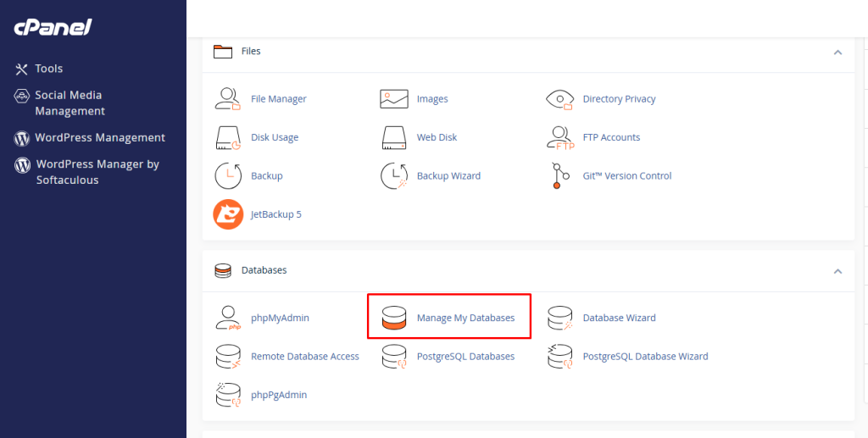Click the Backup Wizard icon
Viewport: 868px width, 438px height.
(x=394, y=176)
